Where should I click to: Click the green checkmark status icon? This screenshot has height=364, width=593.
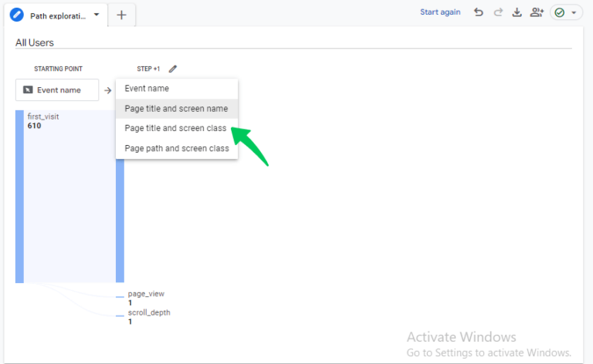point(560,13)
